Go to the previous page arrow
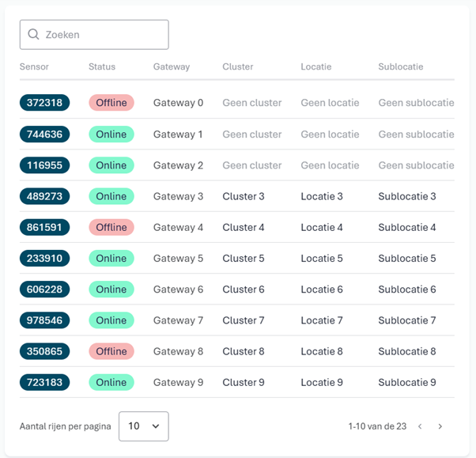 (420, 426)
